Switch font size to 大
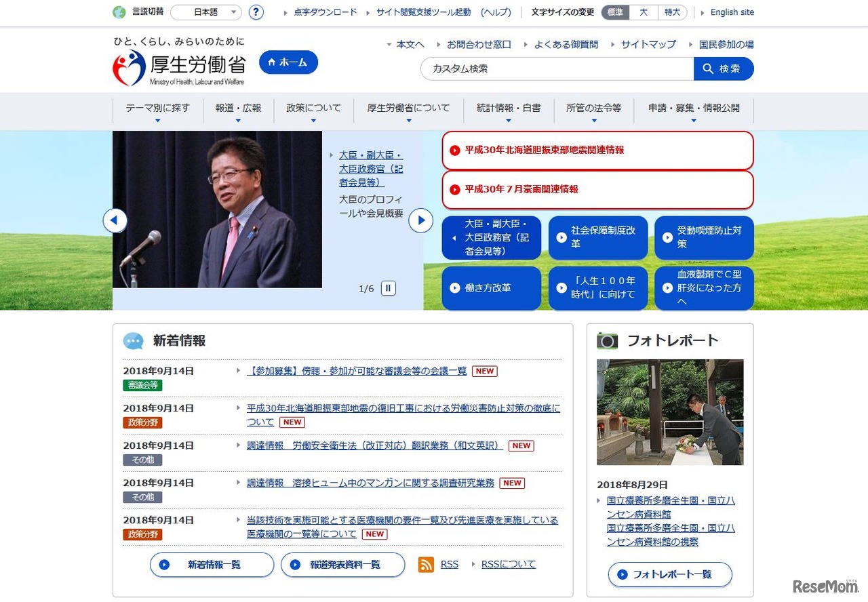Viewport: 868px width, 602px height. click(x=644, y=12)
